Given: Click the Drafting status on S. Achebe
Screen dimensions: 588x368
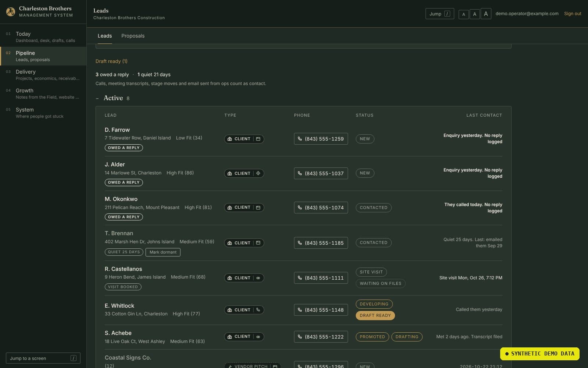Looking at the screenshot, I should pos(407,337).
